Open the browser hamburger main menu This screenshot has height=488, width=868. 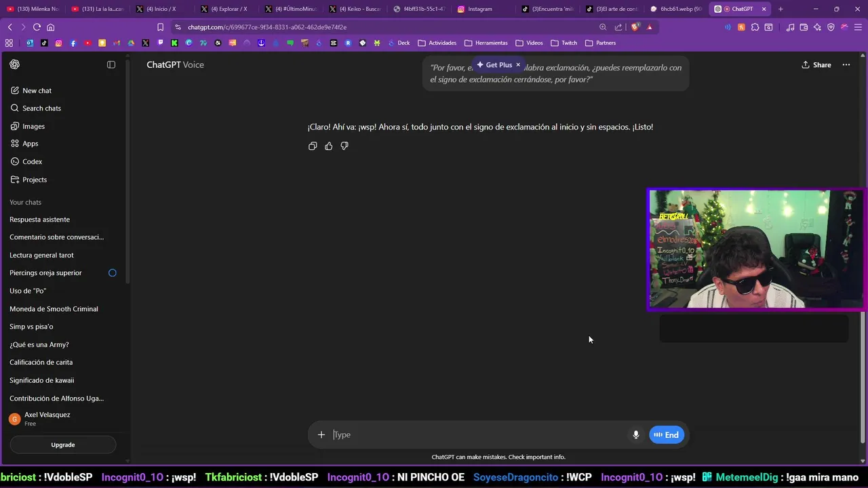858,27
